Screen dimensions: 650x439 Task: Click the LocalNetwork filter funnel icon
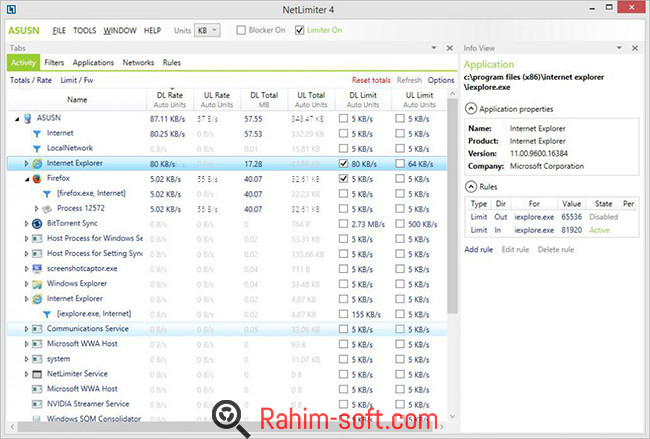point(37,148)
